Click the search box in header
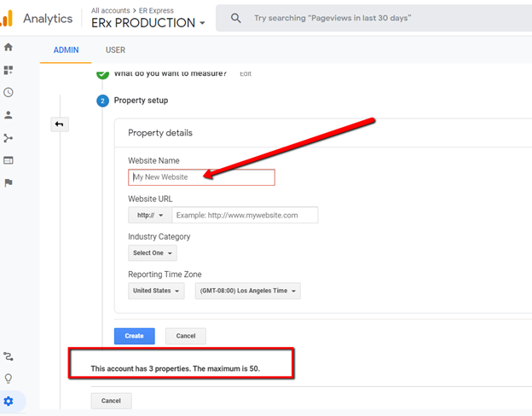 [374, 18]
